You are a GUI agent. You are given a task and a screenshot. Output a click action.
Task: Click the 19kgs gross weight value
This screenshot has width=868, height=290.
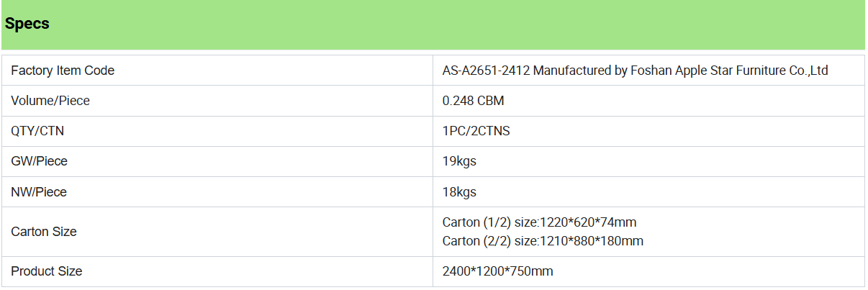(459, 162)
